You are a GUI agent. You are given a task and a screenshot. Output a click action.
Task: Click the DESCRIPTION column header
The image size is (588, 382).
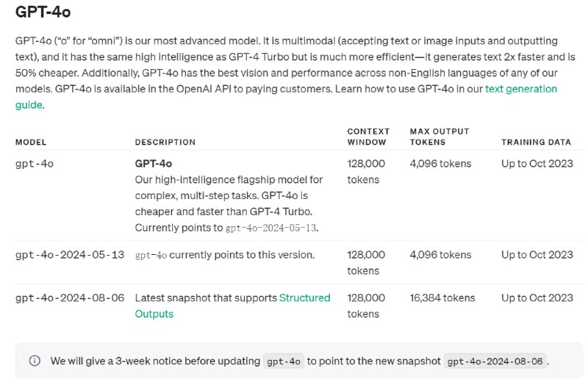click(x=165, y=142)
